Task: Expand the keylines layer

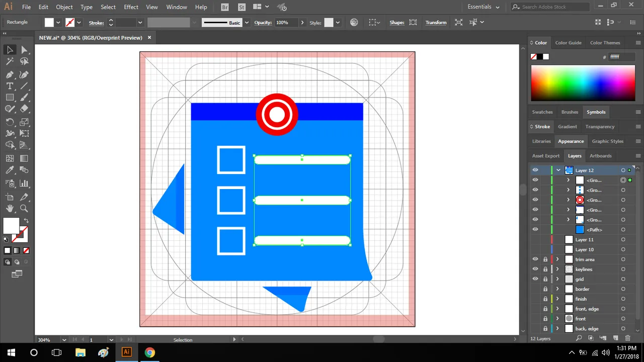Action: pyautogui.click(x=557, y=269)
